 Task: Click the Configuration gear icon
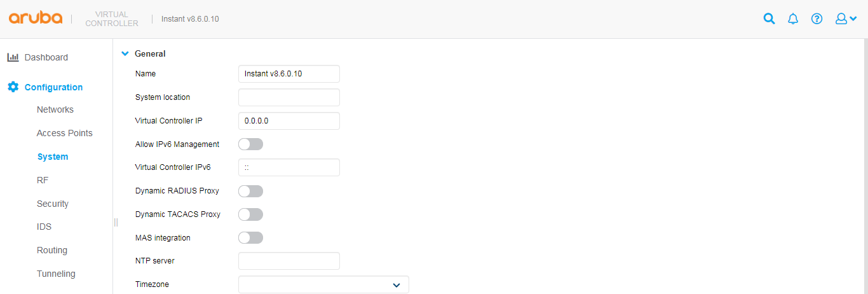pyautogui.click(x=13, y=87)
